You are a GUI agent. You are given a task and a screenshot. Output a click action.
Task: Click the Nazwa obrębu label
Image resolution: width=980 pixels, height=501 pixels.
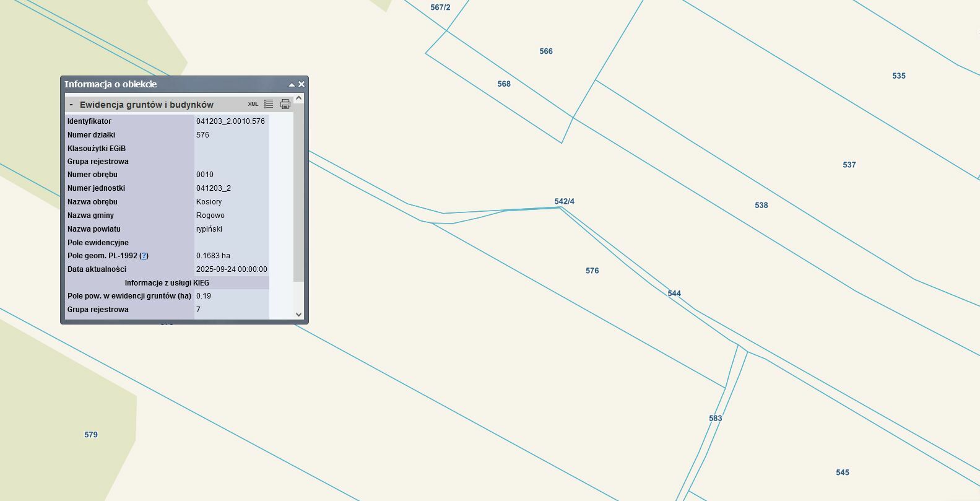click(92, 202)
